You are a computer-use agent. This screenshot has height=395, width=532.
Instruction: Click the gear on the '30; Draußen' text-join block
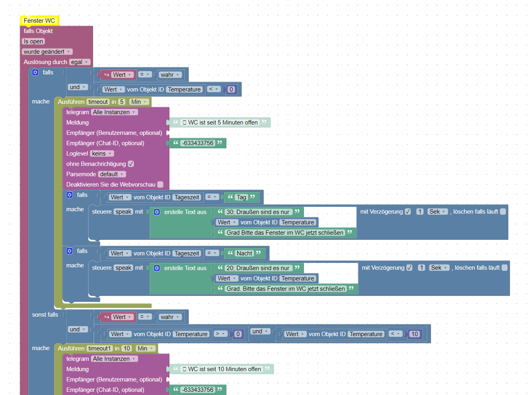pos(157,212)
